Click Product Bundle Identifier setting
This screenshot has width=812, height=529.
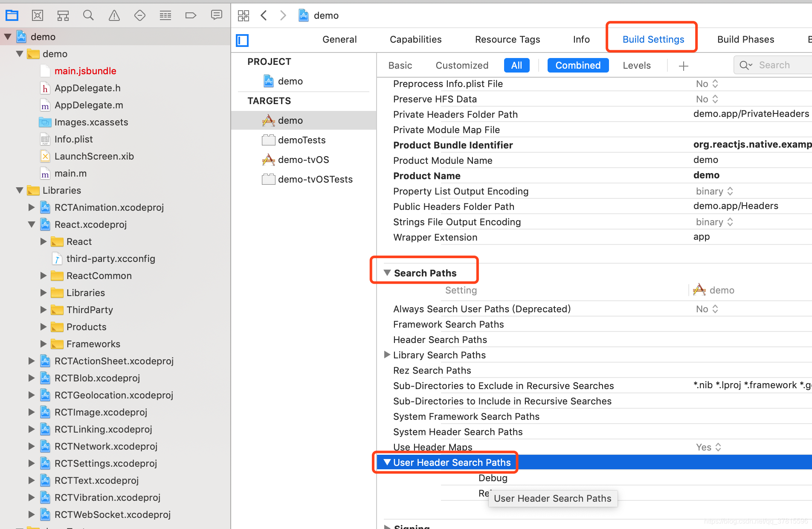[453, 145]
